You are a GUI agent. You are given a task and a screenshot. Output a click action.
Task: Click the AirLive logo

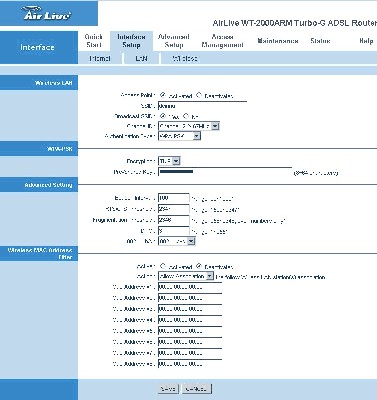point(47,14)
